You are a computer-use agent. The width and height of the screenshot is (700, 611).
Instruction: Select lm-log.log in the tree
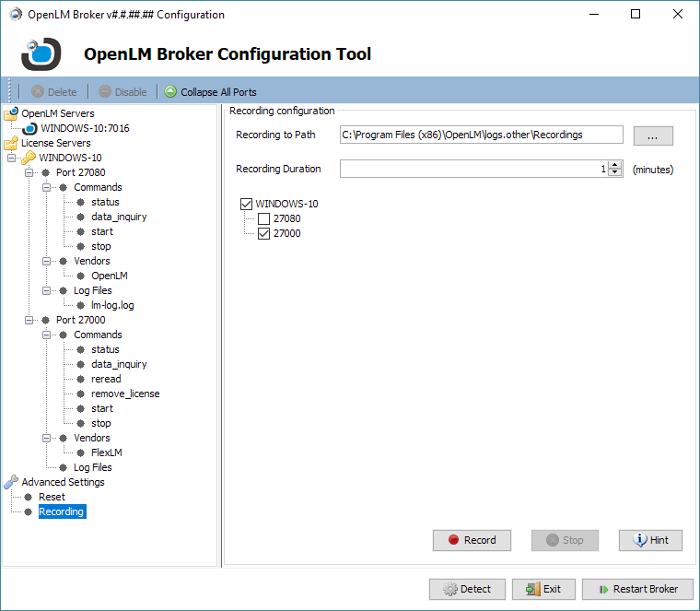(112, 305)
